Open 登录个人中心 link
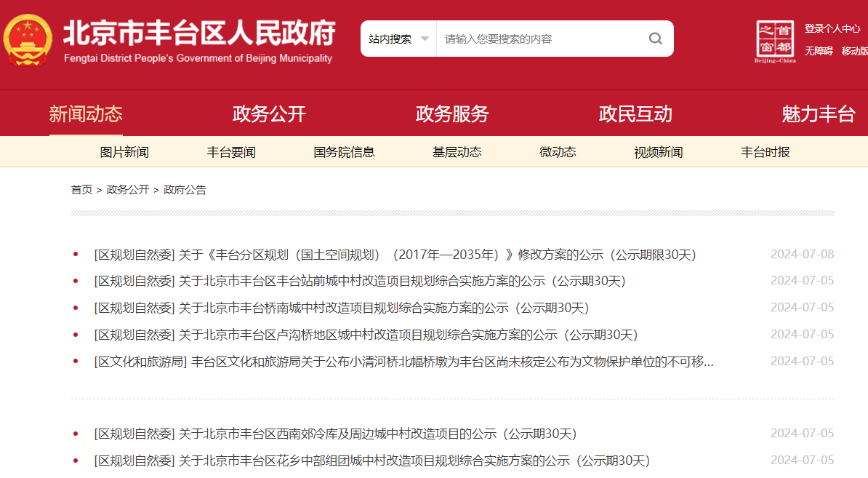 (x=832, y=28)
